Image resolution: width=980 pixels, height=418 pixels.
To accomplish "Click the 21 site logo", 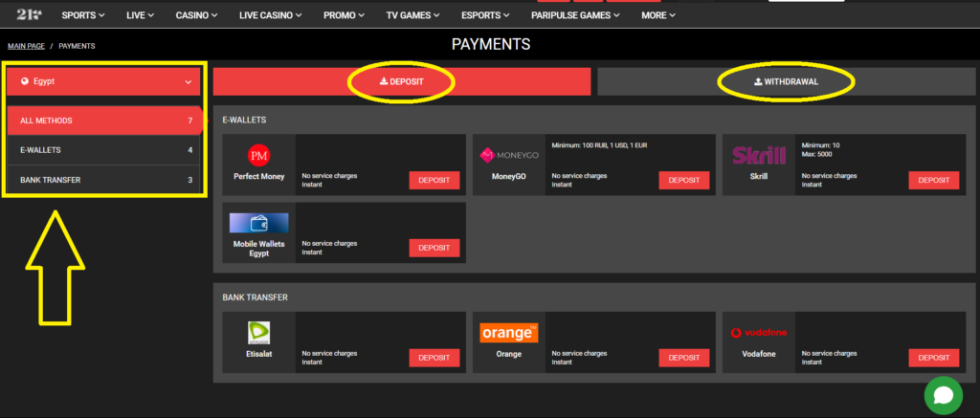I will pos(29,14).
